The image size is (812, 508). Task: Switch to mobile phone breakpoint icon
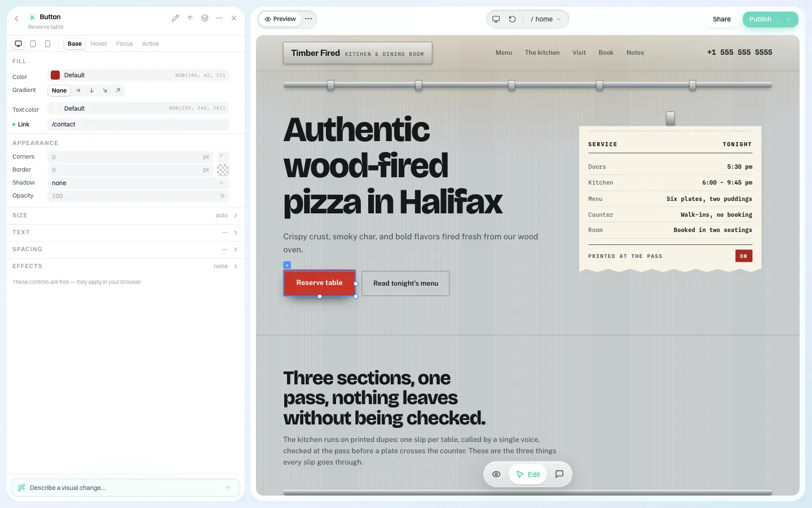48,43
